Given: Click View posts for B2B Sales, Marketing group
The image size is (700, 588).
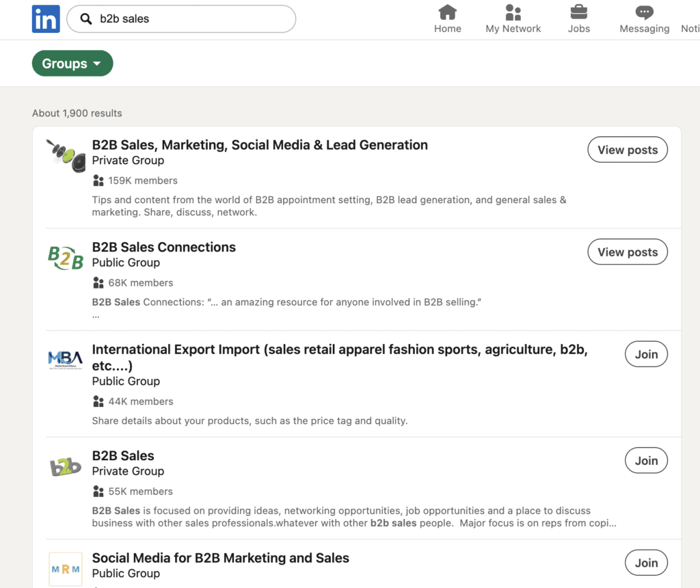Looking at the screenshot, I should (x=627, y=149).
